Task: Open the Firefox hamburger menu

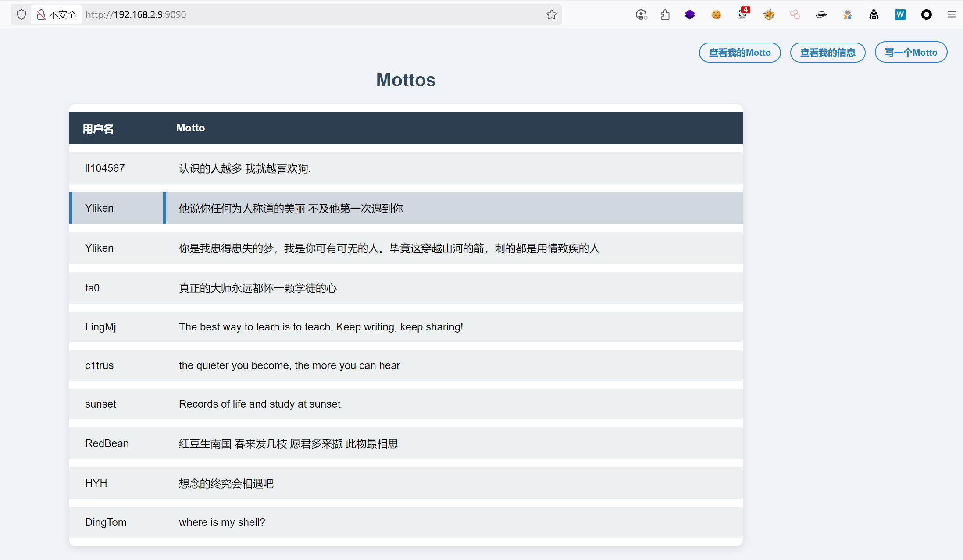Action: (x=951, y=15)
